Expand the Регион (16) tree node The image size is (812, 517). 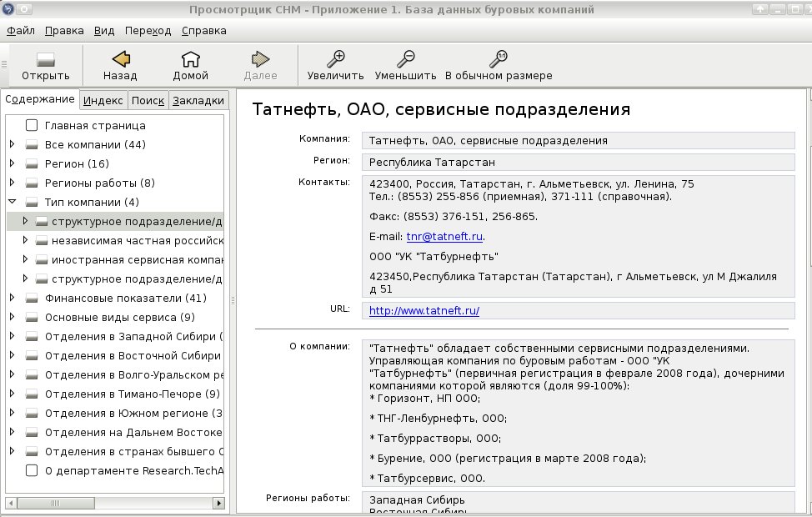click(x=12, y=163)
